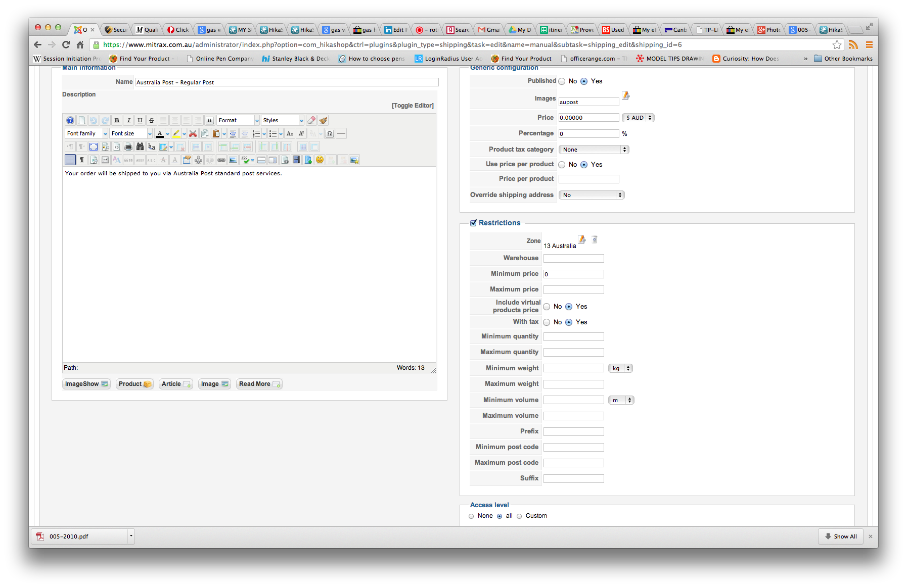
Task: Click Show All downloads button
Action: 841,536
